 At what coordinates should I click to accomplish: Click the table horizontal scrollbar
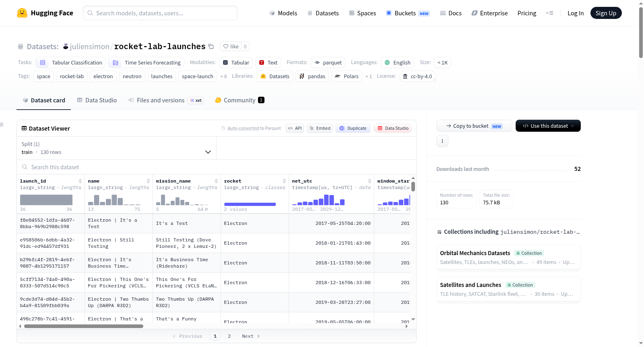(84, 326)
